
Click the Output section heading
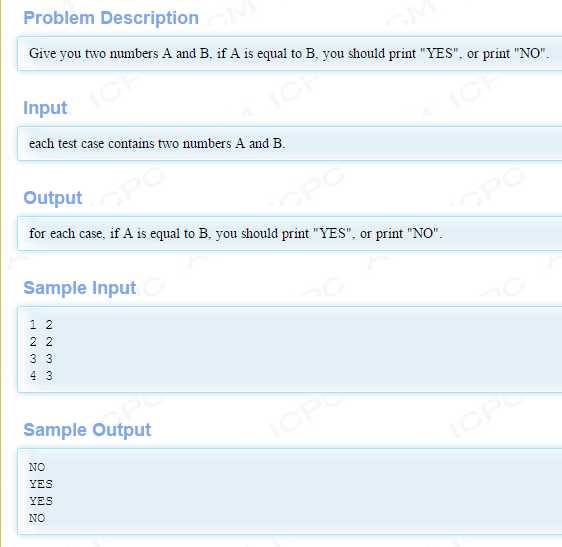click(53, 198)
